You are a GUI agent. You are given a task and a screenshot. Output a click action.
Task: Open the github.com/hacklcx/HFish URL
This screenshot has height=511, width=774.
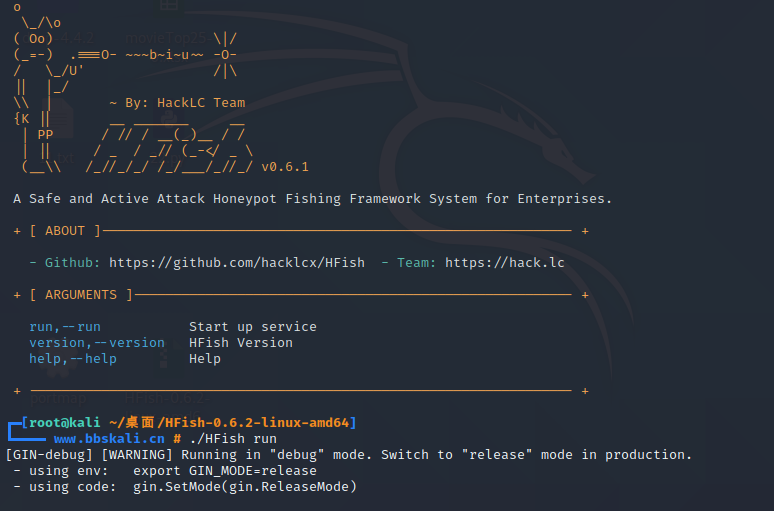237,263
